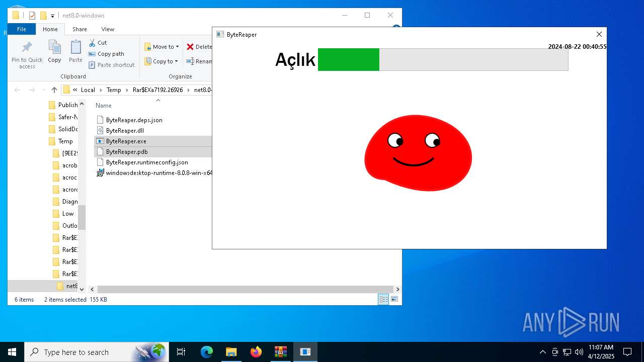The image size is (644, 362).
Task: Switch to the View ribbon tab
Action: point(108,29)
